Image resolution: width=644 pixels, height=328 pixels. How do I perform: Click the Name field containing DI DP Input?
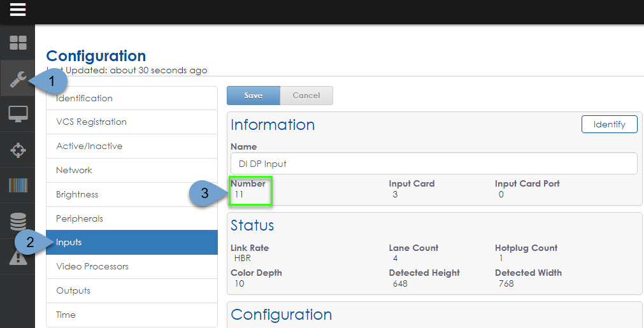[x=433, y=164]
